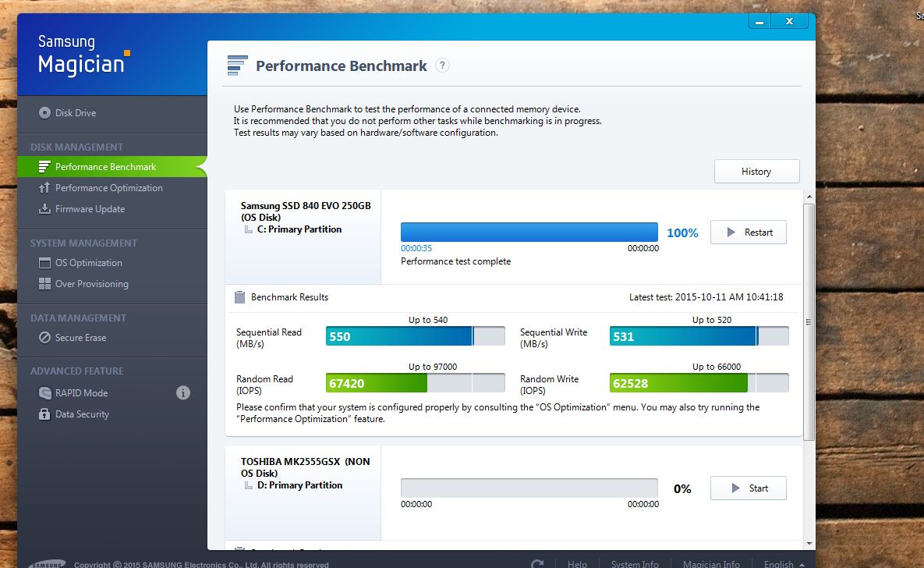This screenshot has height=568, width=924.
Task: Click the OS Optimization window icon
Action: [44, 262]
